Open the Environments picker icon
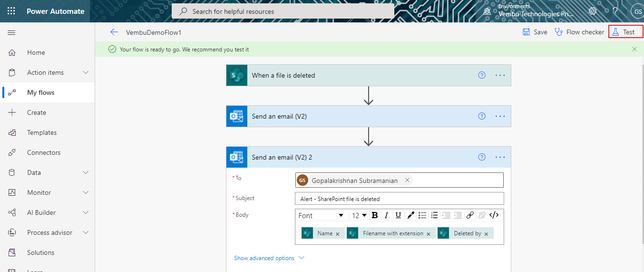Image resolution: width=644 pixels, height=272 pixels. coord(487,11)
